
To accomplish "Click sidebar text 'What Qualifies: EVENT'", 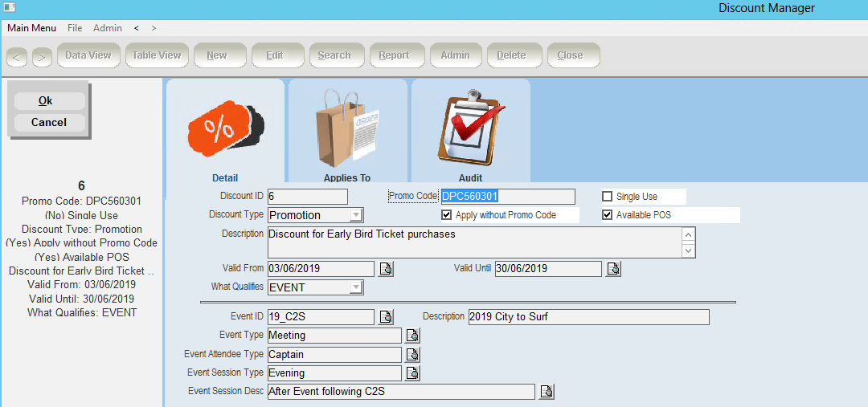I will 81,312.
